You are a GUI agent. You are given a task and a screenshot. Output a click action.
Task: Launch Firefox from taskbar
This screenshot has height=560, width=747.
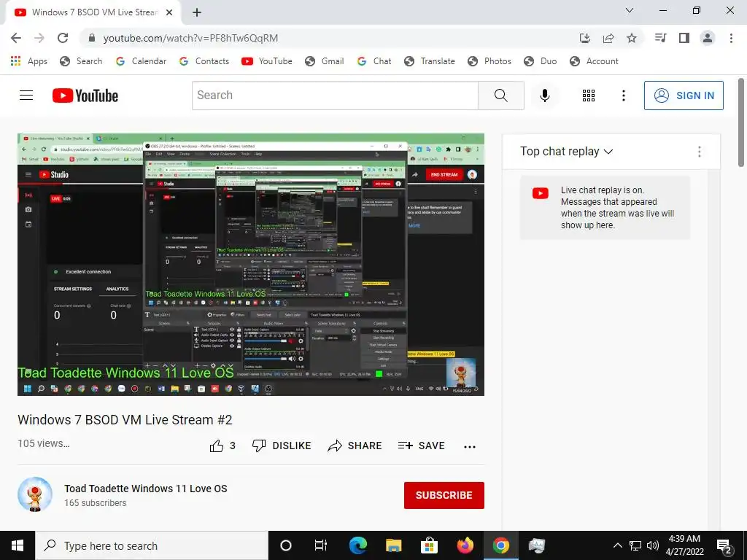(x=465, y=545)
